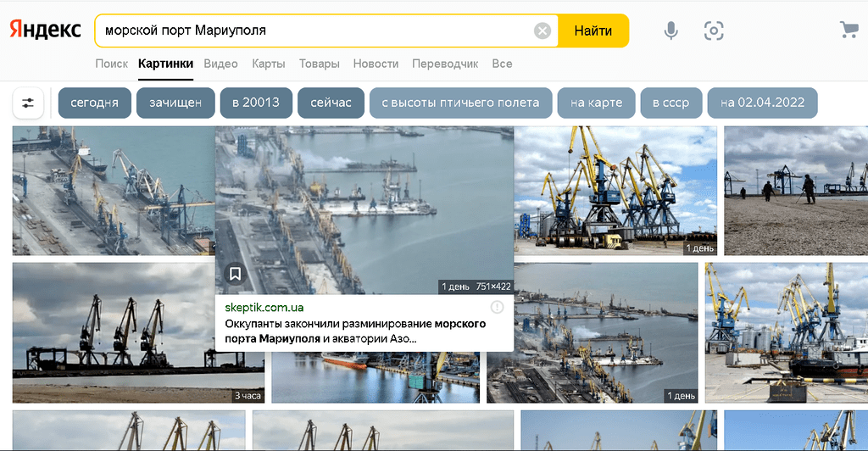Open the skeptik.com.ua source link
The height and width of the screenshot is (451, 868).
pyautogui.click(x=264, y=307)
